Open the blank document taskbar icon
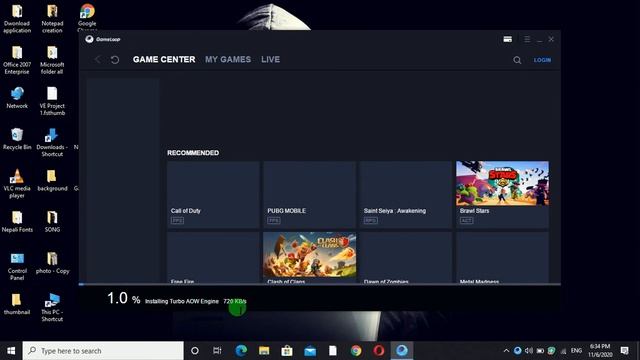640x360 pixels. pyautogui.click(x=333, y=351)
